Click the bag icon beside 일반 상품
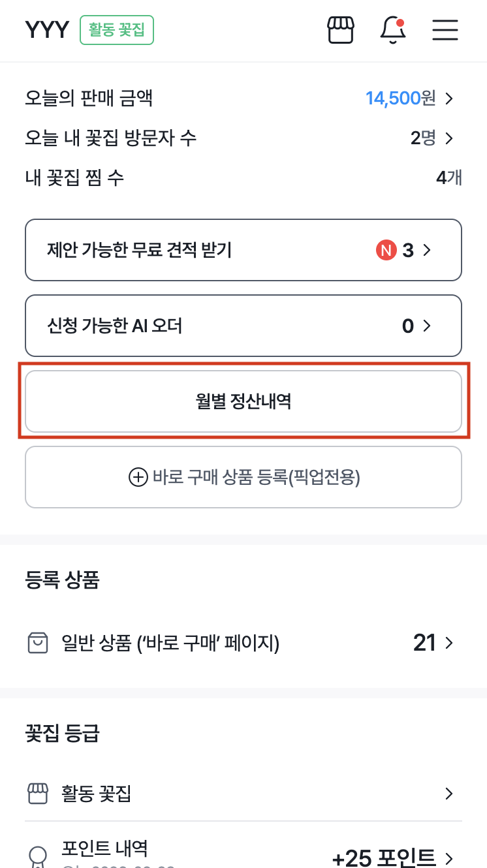This screenshot has width=487, height=868. (x=38, y=643)
